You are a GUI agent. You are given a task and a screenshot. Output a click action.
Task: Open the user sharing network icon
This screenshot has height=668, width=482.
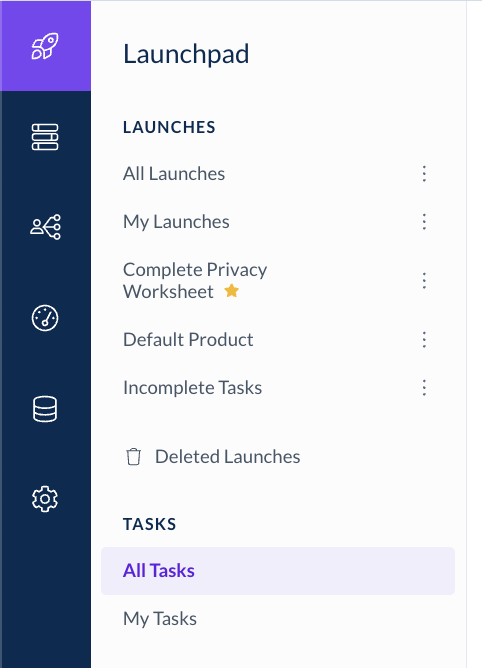click(x=45, y=227)
